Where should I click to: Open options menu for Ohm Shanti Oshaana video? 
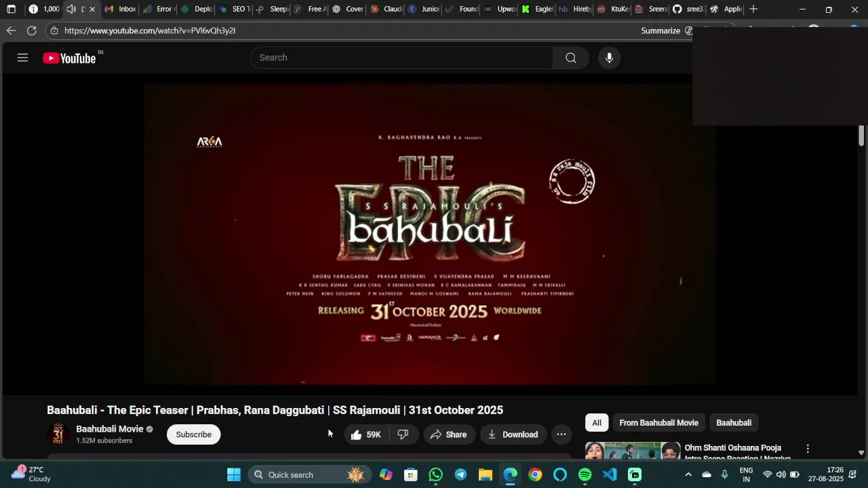click(x=808, y=449)
